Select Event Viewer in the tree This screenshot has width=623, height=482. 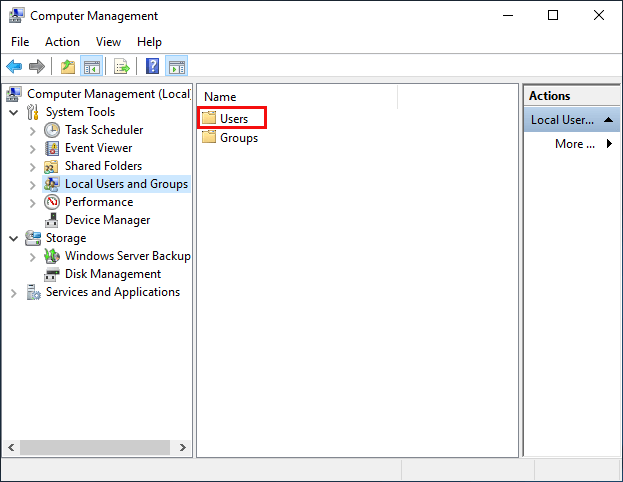(99, 148)
